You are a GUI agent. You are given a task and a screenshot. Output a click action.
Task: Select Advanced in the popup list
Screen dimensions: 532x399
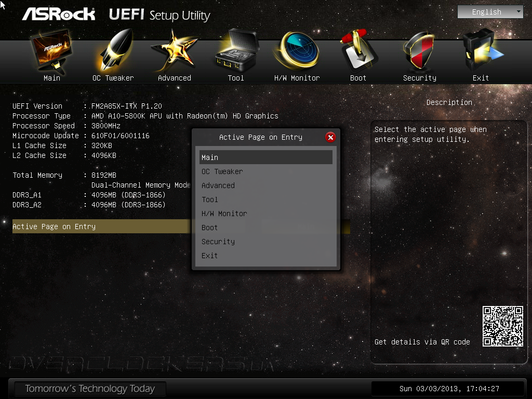click(266, 185)
